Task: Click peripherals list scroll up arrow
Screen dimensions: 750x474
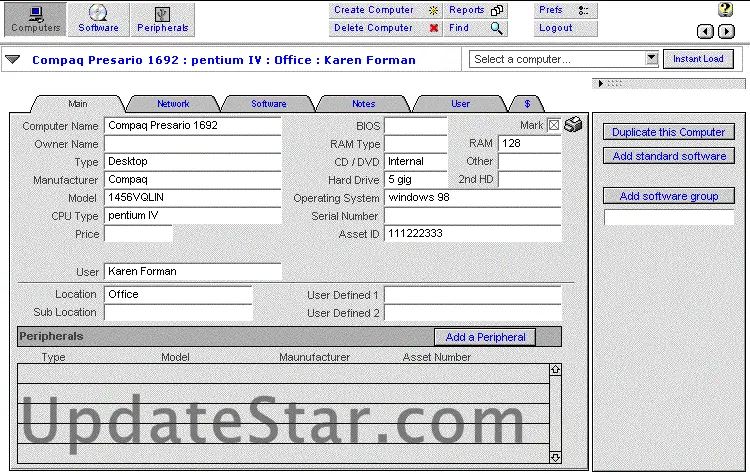Action: click(x=555, y=370)
